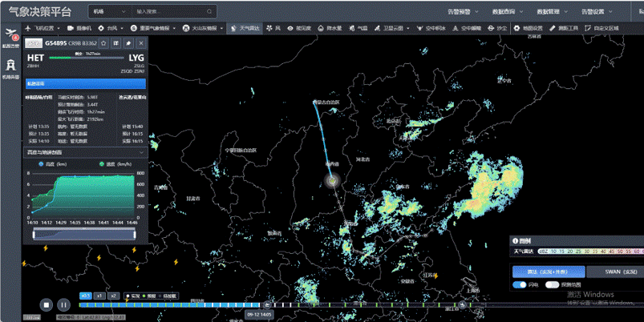Viewport: 644px width, 322px height.
Task: Favorite flight G54895 with the star icon
Action: click(104, 43)
